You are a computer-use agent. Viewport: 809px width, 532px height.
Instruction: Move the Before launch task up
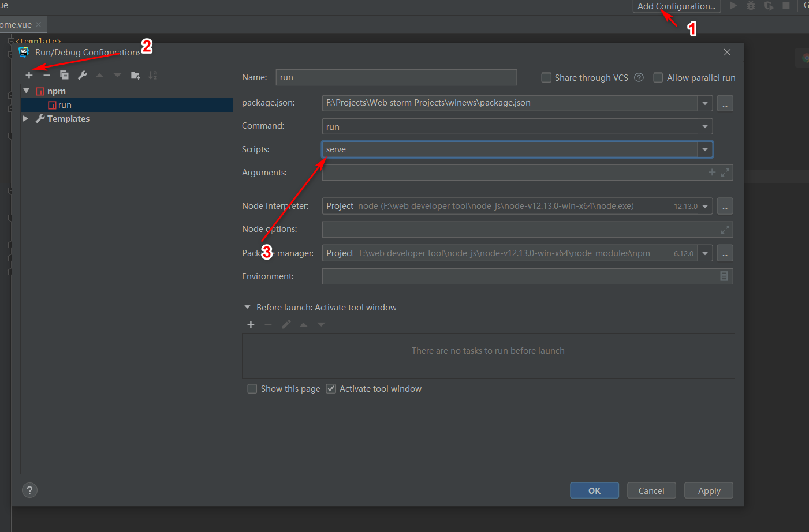click(x=304, y=325)
